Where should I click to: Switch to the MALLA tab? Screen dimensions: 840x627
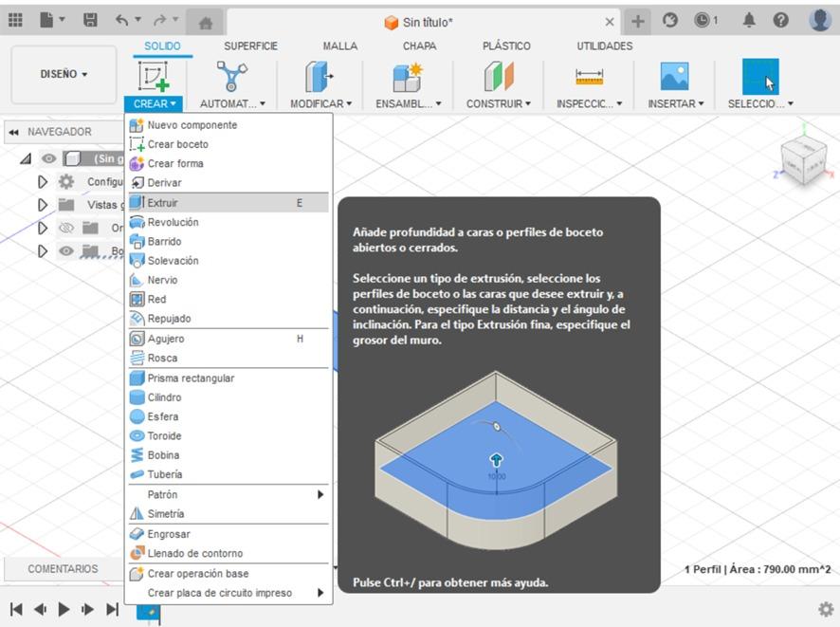[339, 46]
